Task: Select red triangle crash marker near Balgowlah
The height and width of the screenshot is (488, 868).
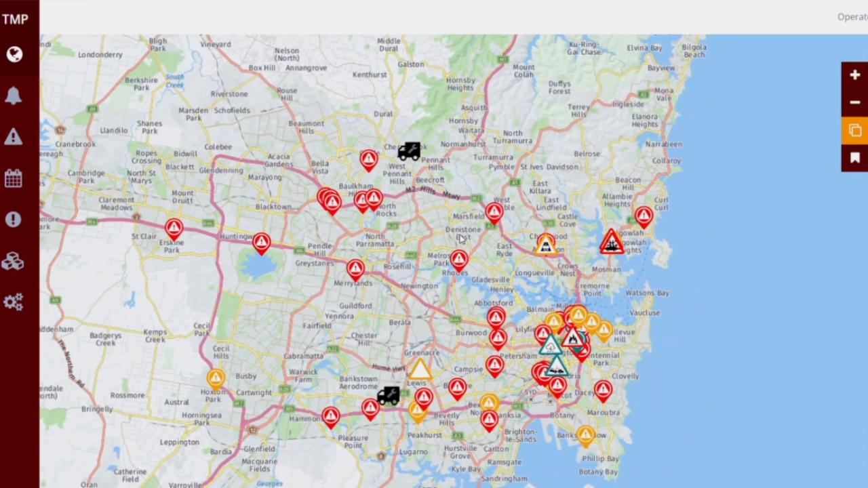Action: point(612,242)
